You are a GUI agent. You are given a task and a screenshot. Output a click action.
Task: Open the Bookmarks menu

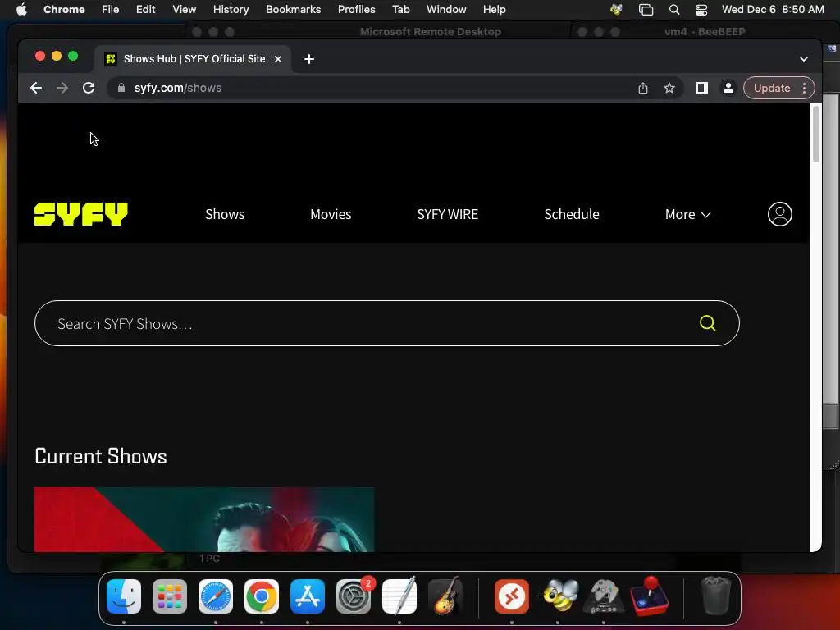click(293, 9)
